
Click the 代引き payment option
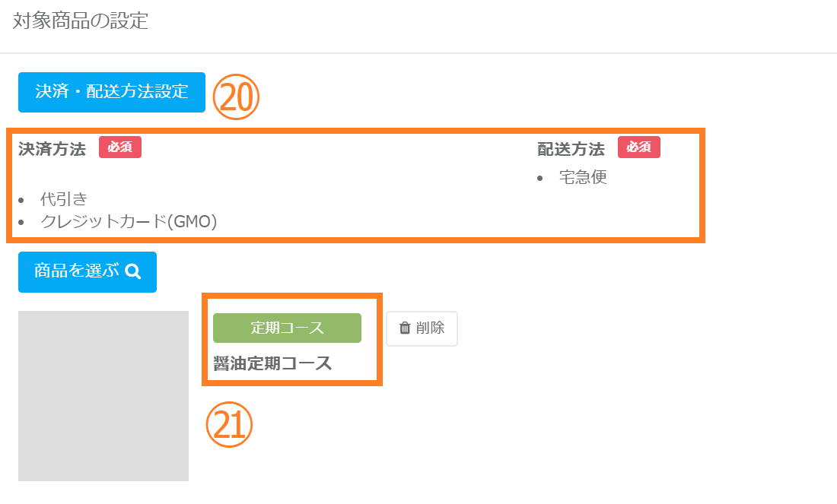click(x=64, y=200)
